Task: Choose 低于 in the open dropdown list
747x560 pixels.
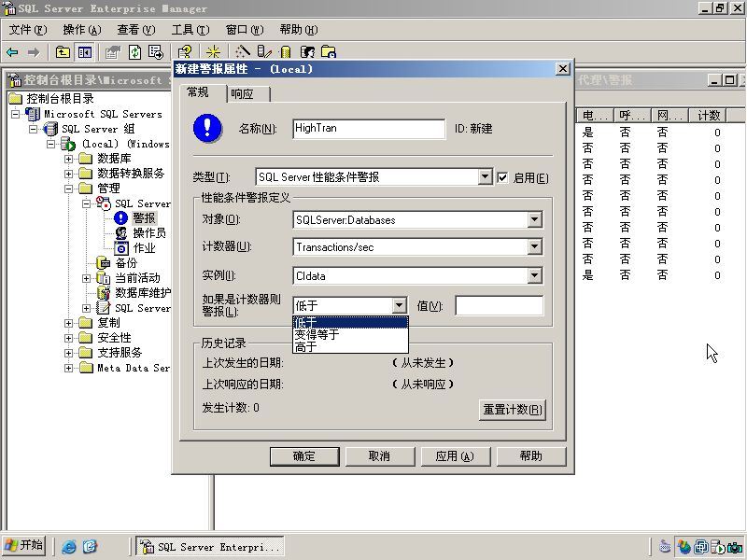Action: [x=351, y=322]
